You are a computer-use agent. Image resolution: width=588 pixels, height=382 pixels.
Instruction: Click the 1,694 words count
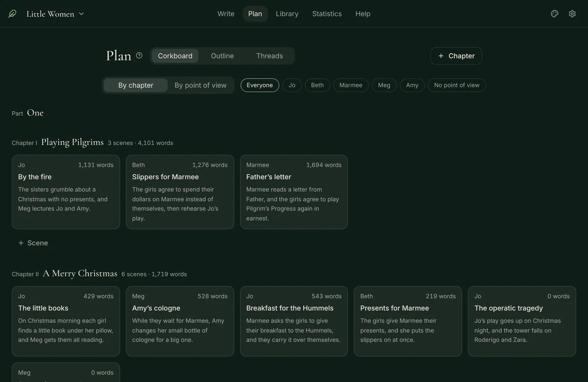[324, 165]
